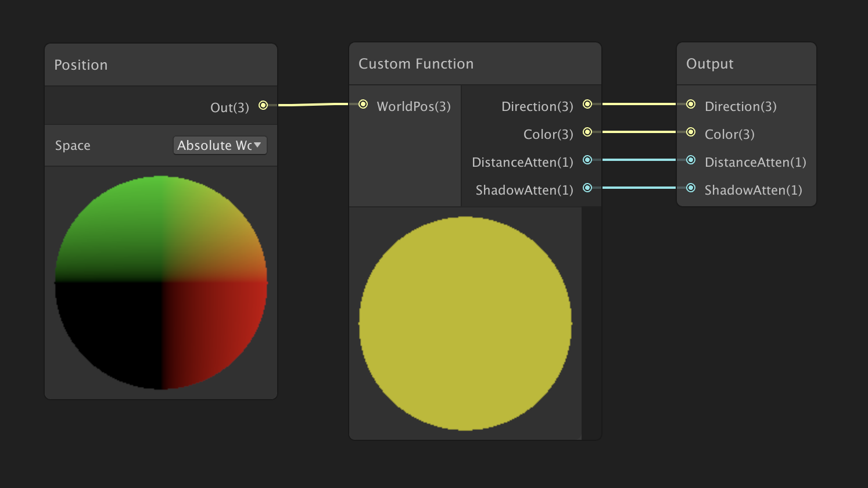Select the Position node title bar
Viewport: 868px width, 488px height.
(161, 65)
